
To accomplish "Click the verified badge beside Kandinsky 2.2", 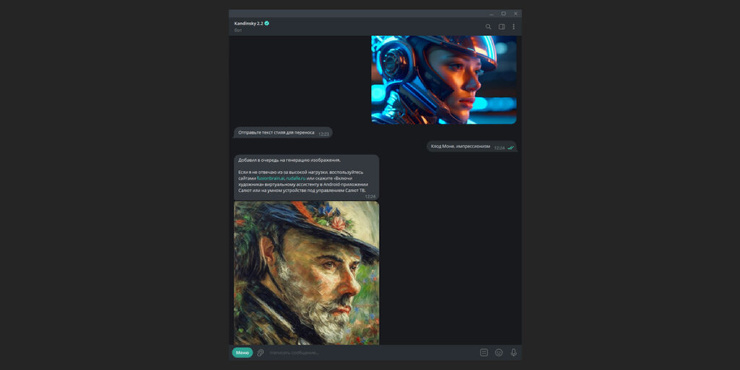I will point(267,23).
